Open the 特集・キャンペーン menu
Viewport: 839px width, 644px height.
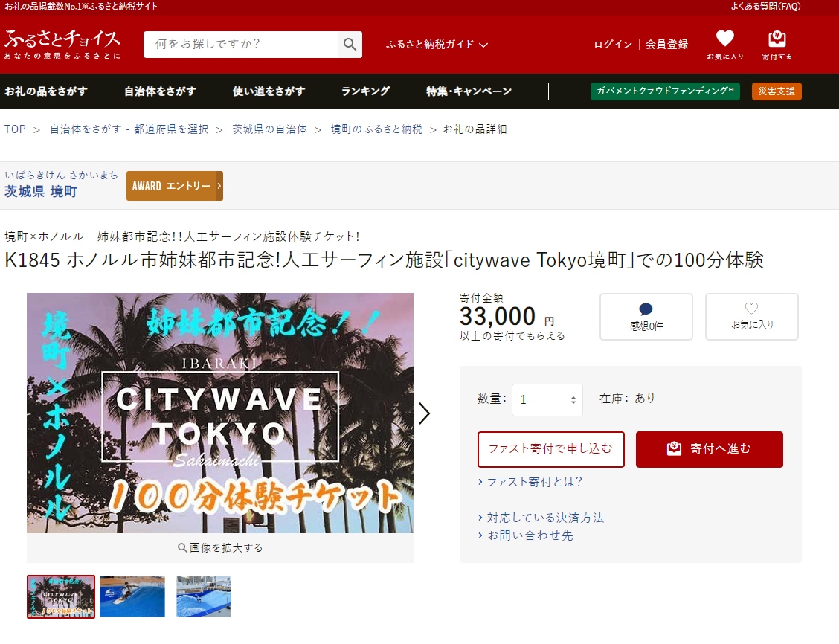tap(469, 91)
